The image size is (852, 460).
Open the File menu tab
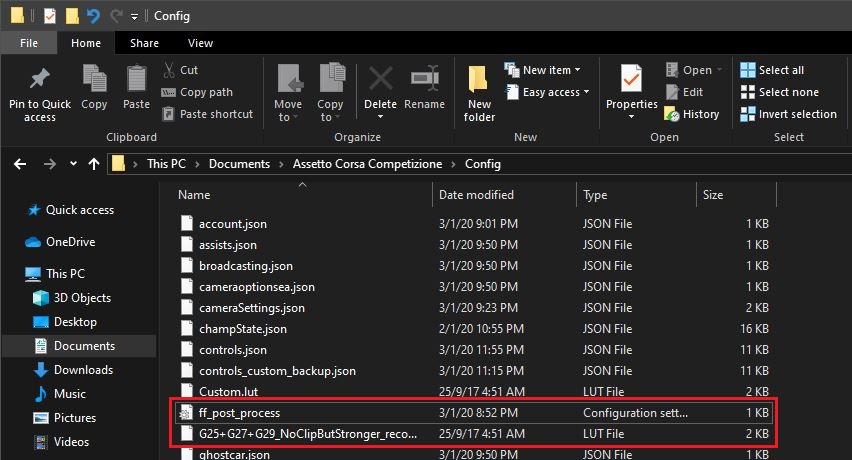29,43
